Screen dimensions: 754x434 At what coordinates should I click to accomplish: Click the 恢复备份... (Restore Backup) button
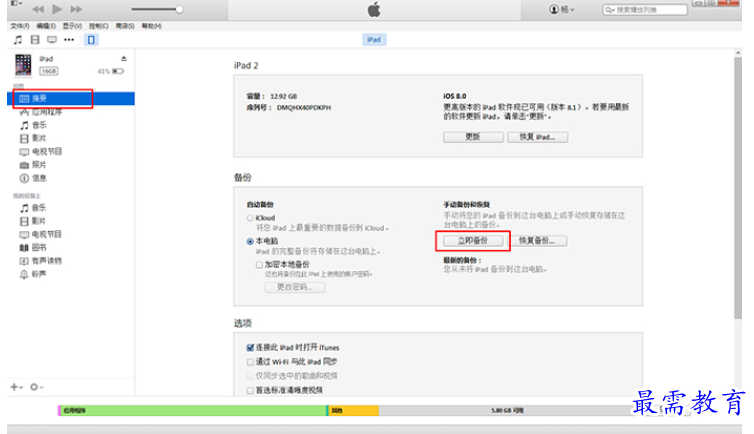(537, 240)
